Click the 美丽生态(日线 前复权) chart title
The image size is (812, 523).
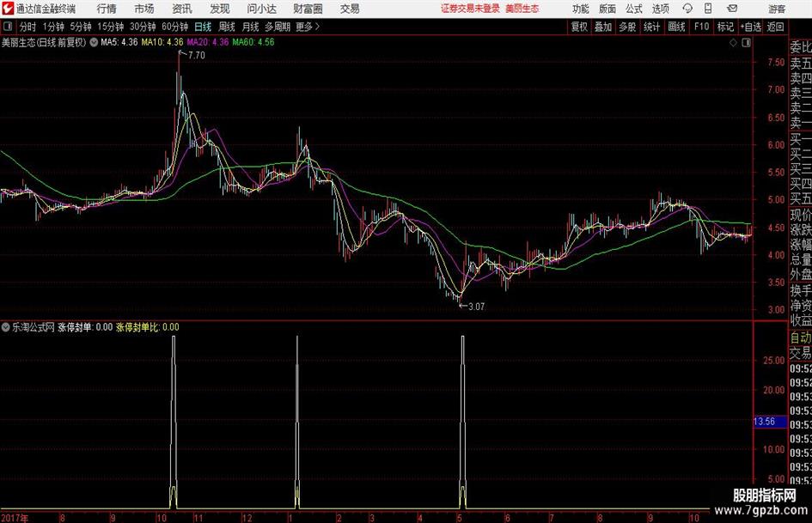click(x=44, y=42)
